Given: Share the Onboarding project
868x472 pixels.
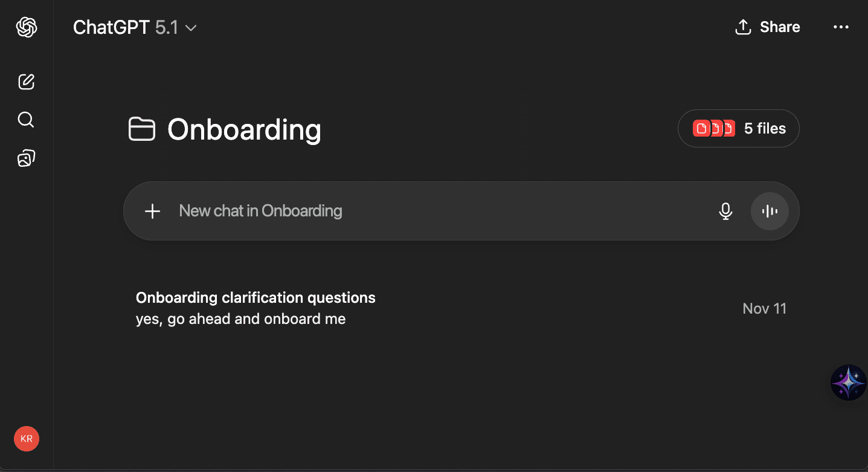Looking at the screenshot, I should pos(767,27).
